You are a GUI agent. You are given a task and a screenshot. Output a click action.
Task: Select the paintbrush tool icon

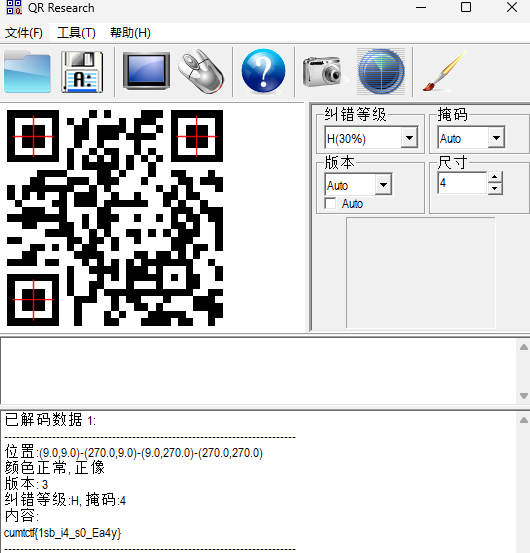tap(445, 71)
